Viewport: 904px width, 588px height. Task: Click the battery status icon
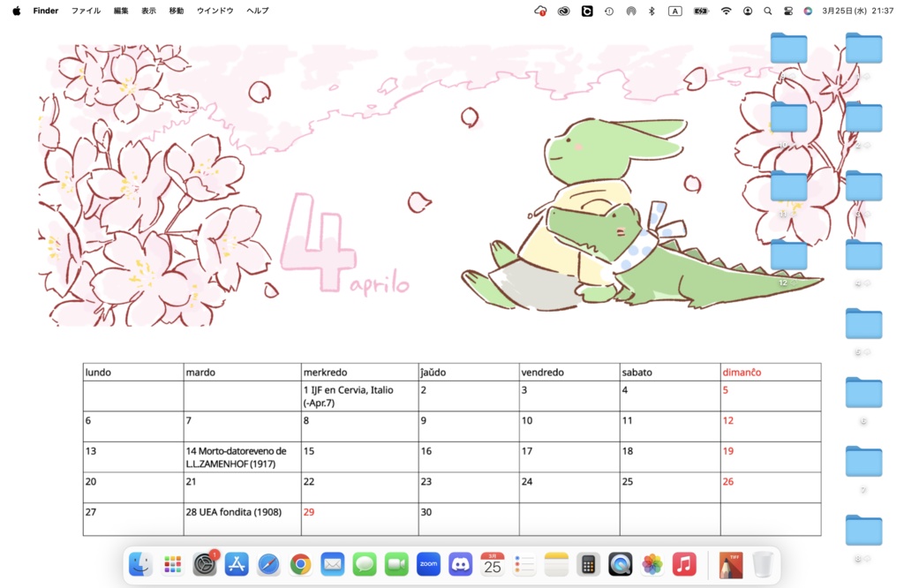tap(700, 11)
